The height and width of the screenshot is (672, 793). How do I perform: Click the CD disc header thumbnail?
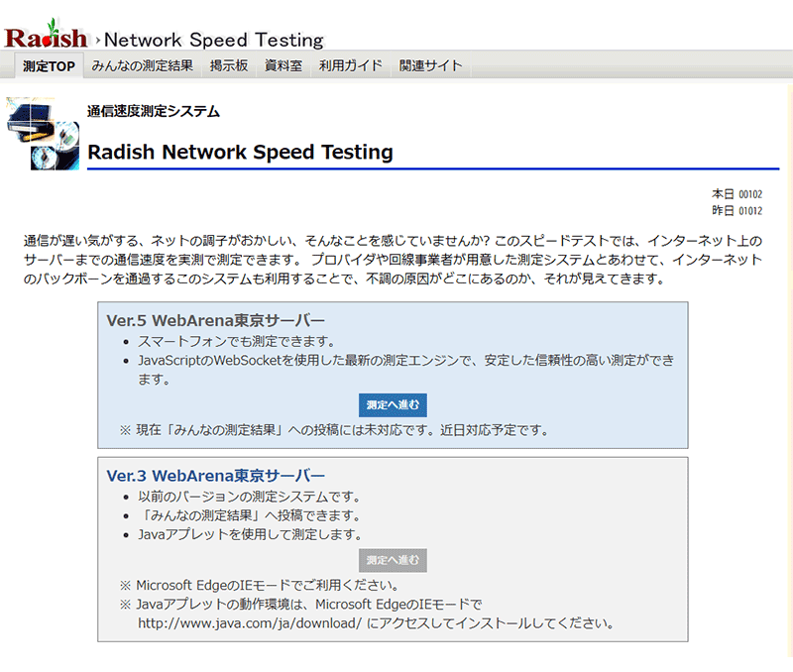click(x=42, y=133)
